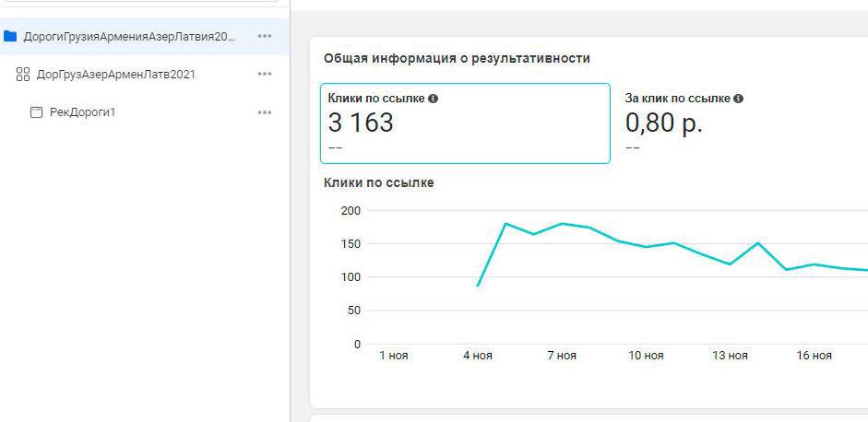Image resolution: width=868 pixels, height=422 pixels.
Task: Click the 50 y-axis label
Action: [x=353, y=311]
